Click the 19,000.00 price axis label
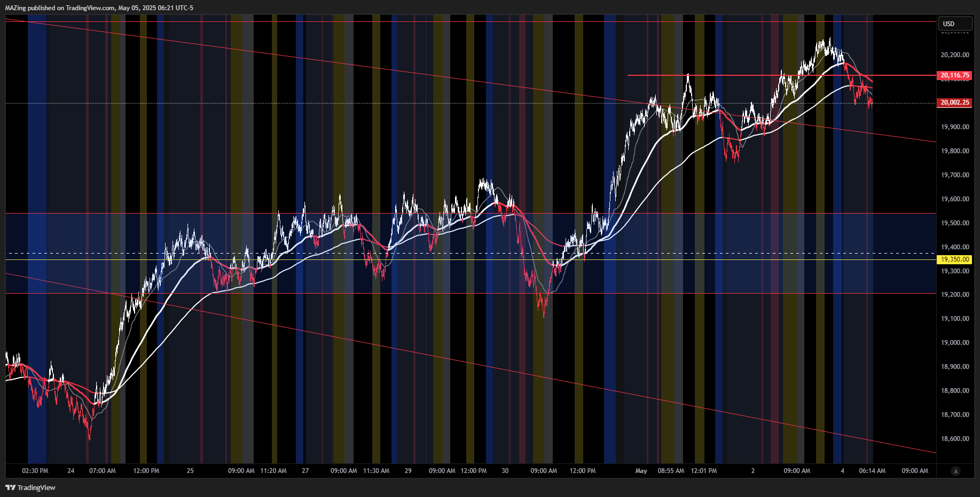 click(955, 343)
